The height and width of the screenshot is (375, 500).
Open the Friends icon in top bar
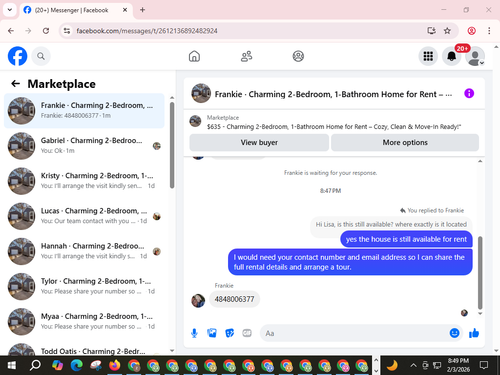point(246,56)
